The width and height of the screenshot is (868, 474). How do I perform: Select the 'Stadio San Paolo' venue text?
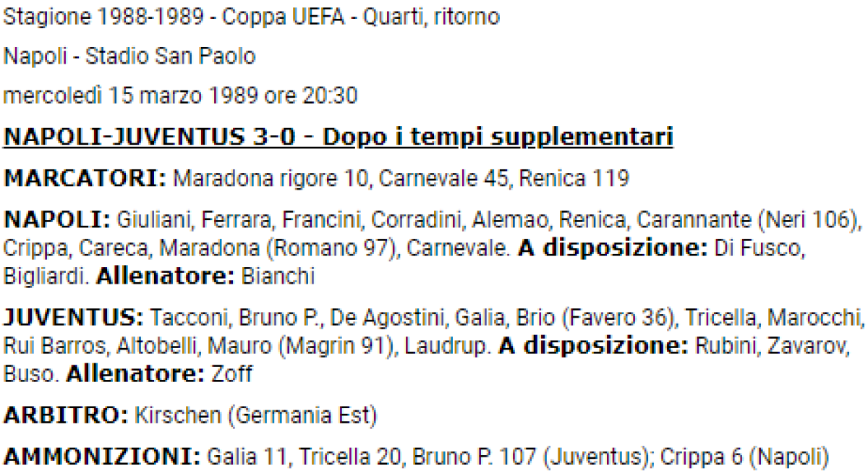click(170, 56)
